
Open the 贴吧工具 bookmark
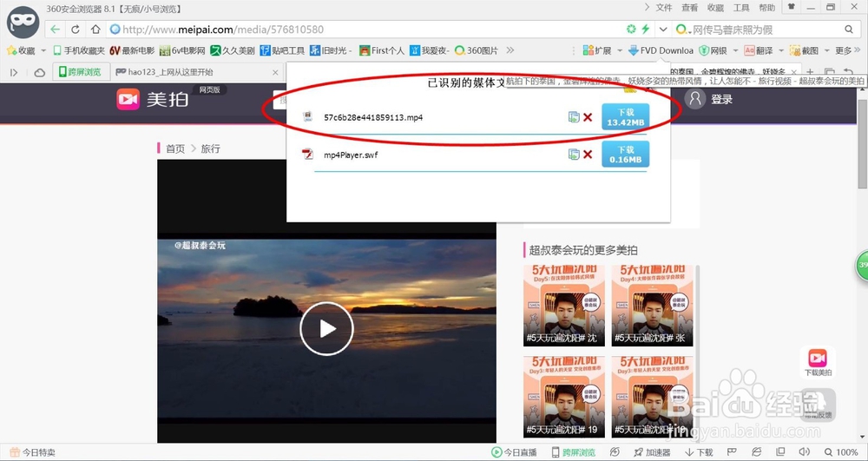coord(282,50)
